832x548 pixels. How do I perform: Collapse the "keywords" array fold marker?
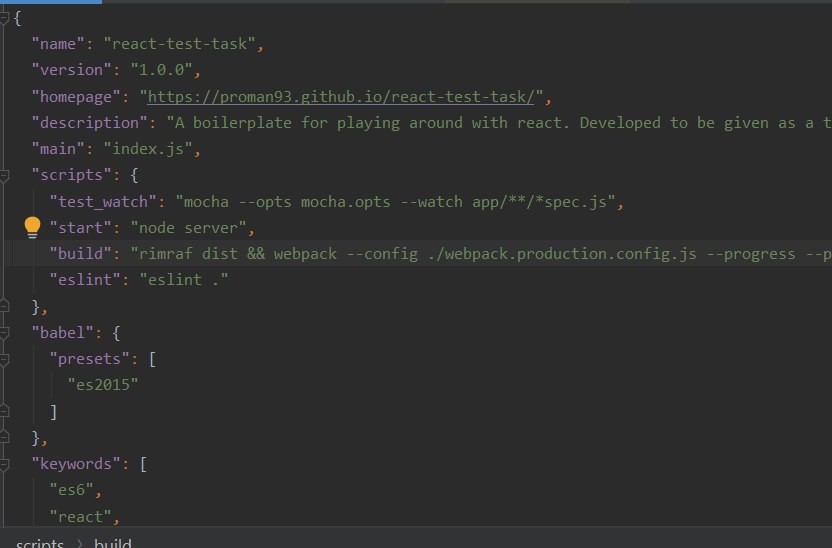pos(4,464)
